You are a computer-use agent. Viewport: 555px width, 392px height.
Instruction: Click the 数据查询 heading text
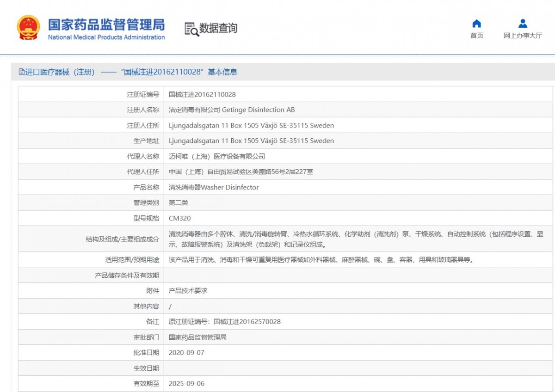point(218,28)
